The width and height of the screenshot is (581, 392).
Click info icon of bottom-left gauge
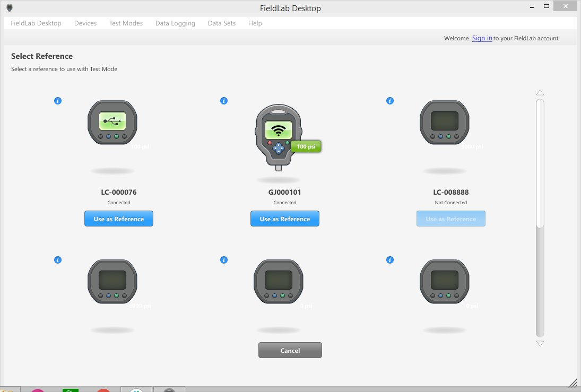pos(58,260)
